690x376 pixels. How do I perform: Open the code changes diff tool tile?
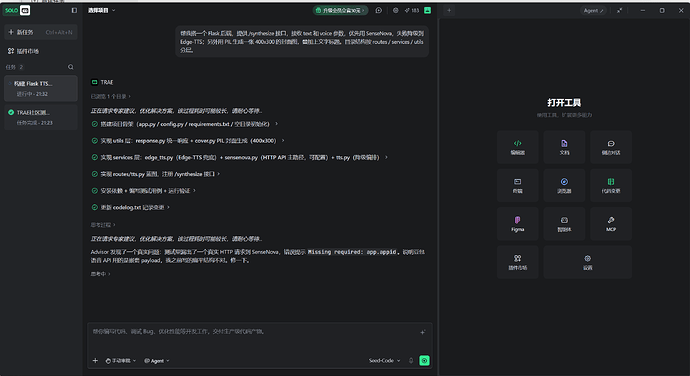click(611, 185)
